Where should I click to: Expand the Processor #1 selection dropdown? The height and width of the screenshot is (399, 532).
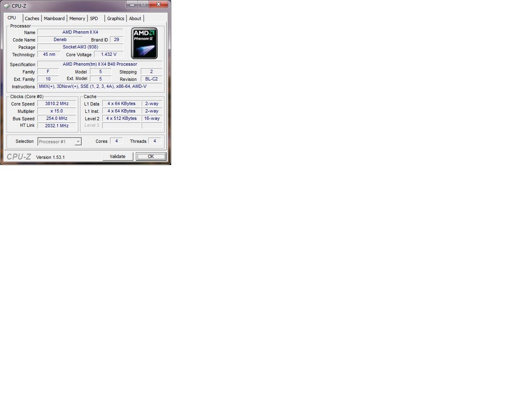click(78, 142)
